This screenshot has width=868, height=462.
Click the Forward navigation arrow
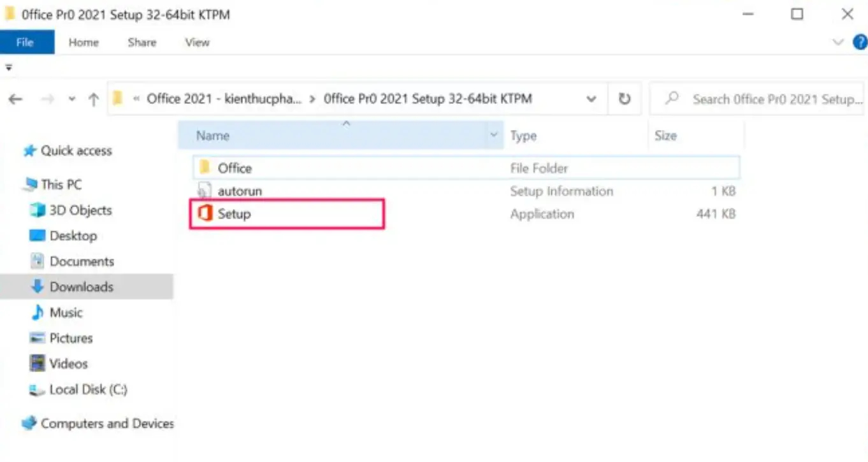coord(48,99)
